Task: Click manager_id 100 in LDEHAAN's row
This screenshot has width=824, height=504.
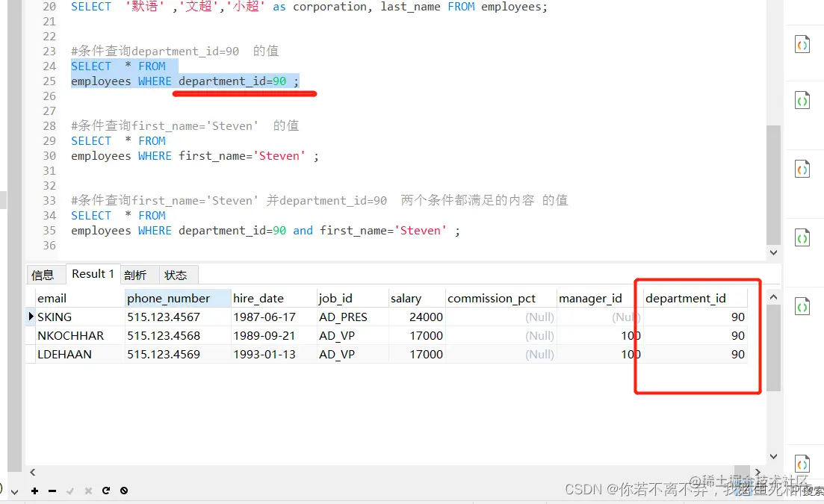Action: [x=600, y=355]
